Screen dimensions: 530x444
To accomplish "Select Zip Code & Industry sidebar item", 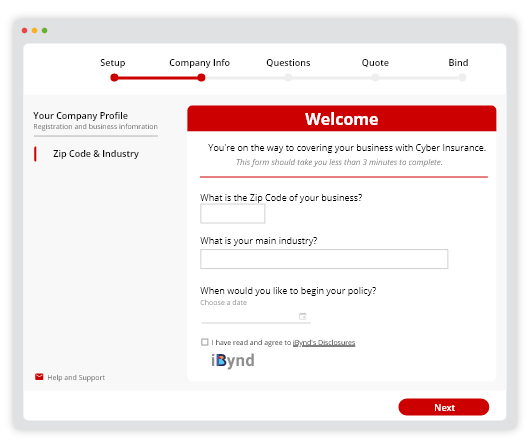I will pos(96,154).
